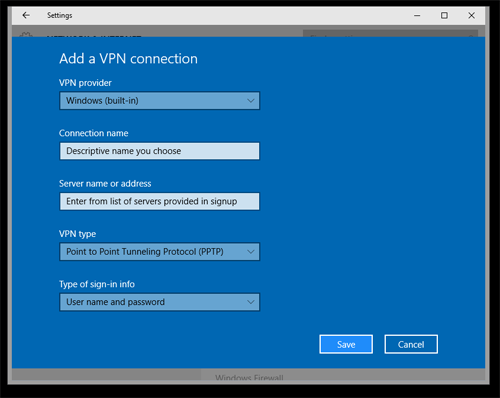The height and width of the screenshot is (398, 500).
Task: Focus the Server name or address field
Action: (159, 201)
